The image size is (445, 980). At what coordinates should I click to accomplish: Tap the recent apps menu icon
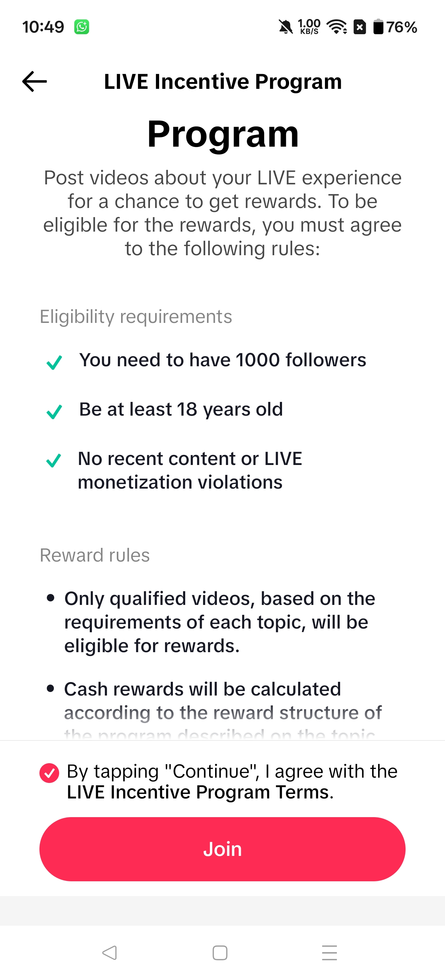tap(330, 953)
